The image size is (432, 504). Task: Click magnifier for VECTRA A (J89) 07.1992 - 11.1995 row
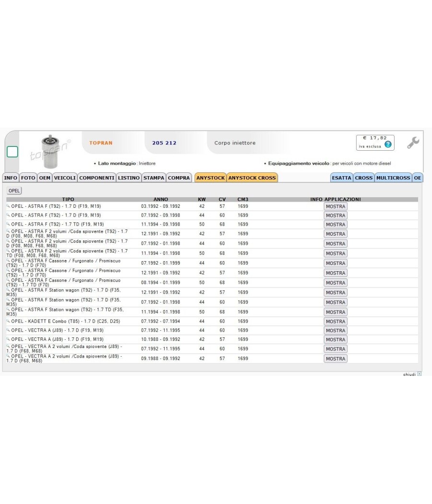click(8, 330)
